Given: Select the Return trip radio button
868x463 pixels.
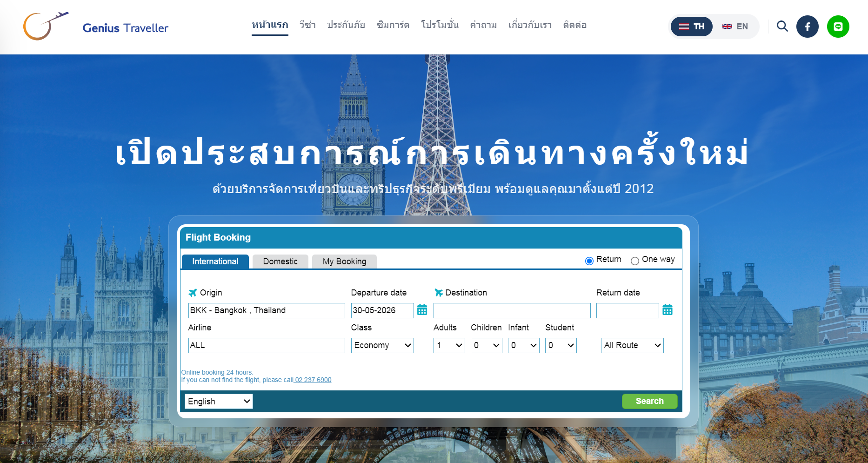Looking at the screenshot, I should coord(589,261).
